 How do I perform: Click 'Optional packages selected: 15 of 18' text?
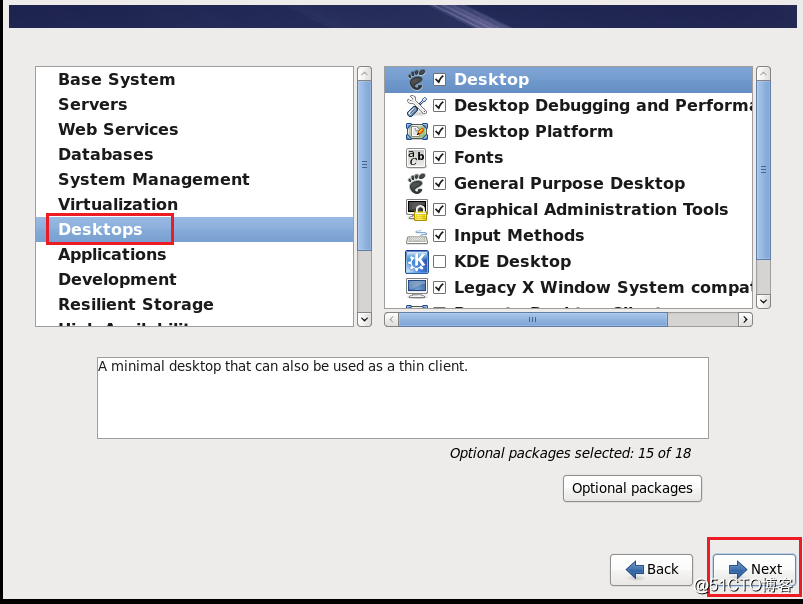570,453
